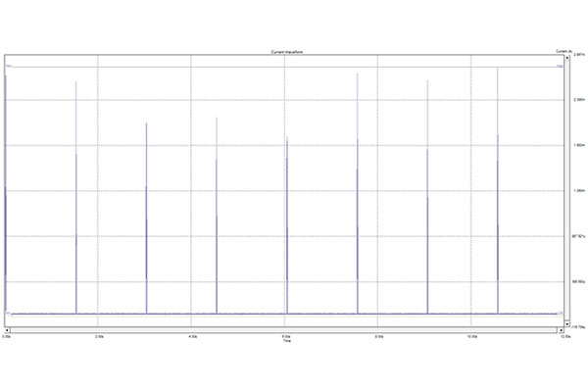Click the 12 second tick at the axis end

[564, 336]
